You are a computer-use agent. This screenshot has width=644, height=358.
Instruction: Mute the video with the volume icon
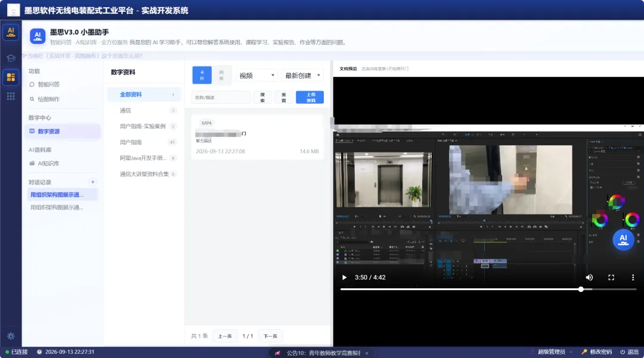[x=589, y=278]
